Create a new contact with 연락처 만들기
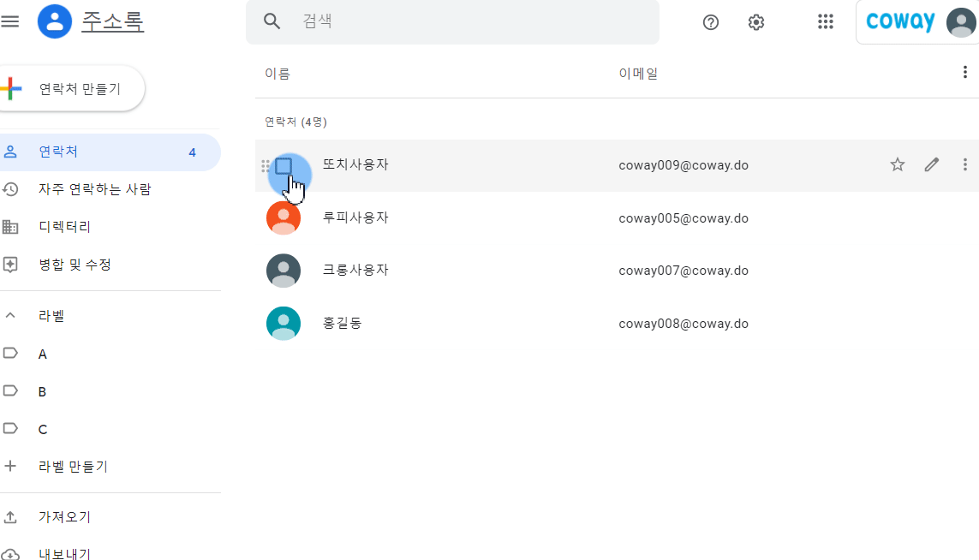979x560 pixels. [x=73, y=89]
